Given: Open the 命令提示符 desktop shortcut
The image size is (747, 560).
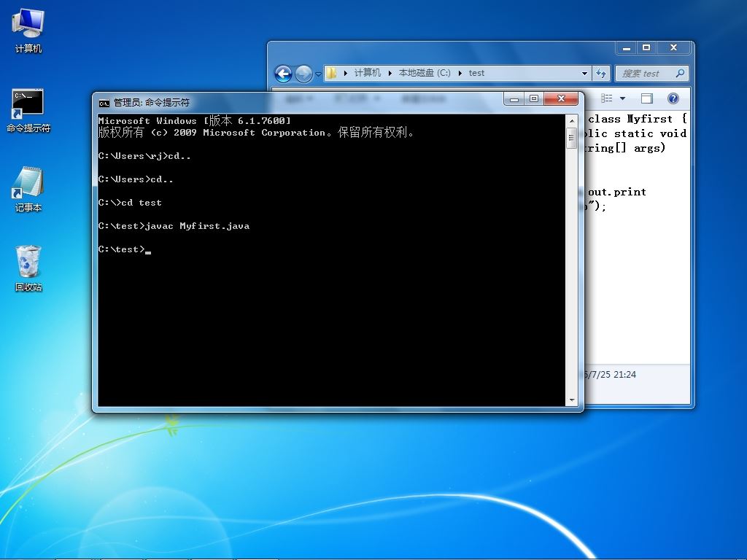Looking at the screenshot, I should [x=28, y=110].
